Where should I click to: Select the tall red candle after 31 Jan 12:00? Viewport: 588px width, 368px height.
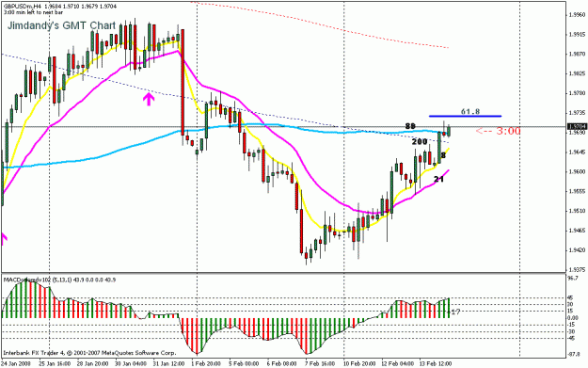183,83
